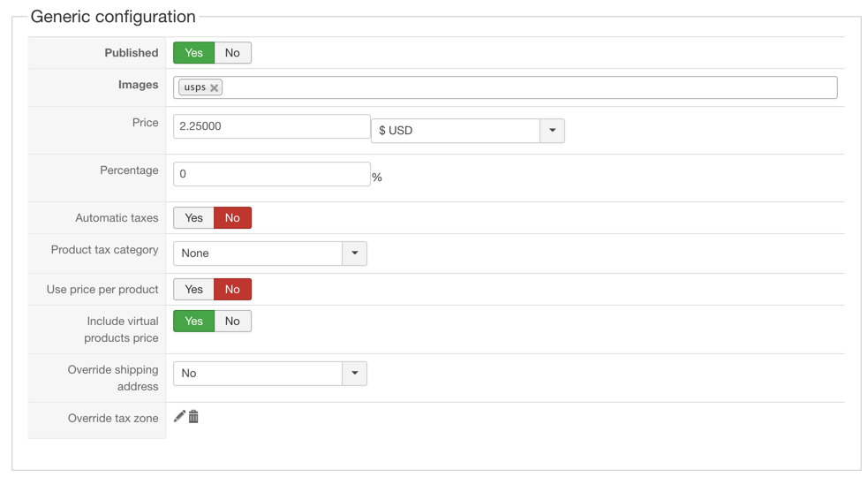Click the usps image tag
Screen dimensions: 868x477
pos(194,87)
